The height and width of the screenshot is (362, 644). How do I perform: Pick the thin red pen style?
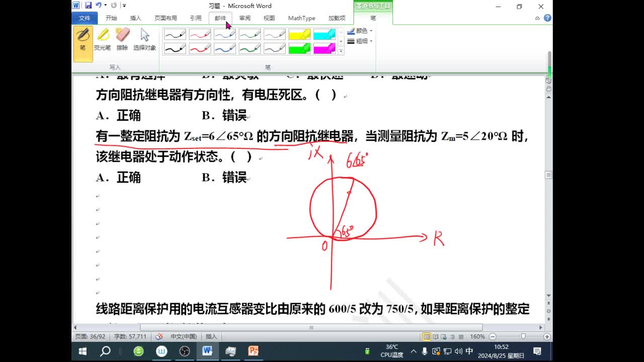pos(200,35)
